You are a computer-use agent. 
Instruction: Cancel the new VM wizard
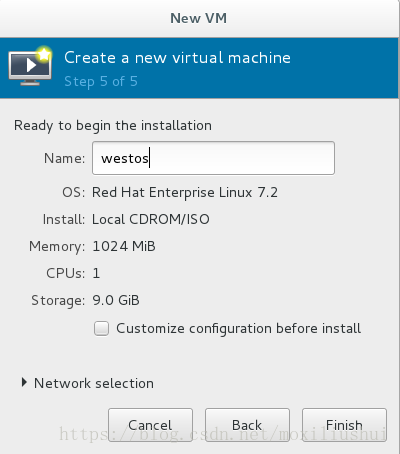150,425
